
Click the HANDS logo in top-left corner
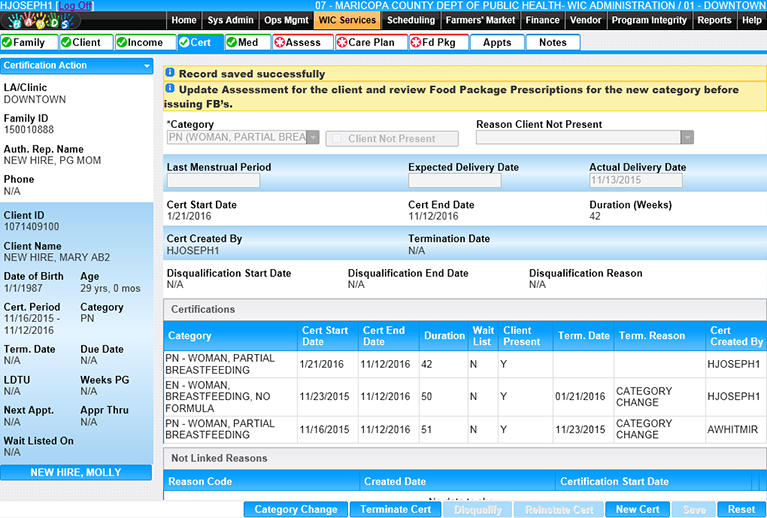pyautogui.click(x=40, y=21)
